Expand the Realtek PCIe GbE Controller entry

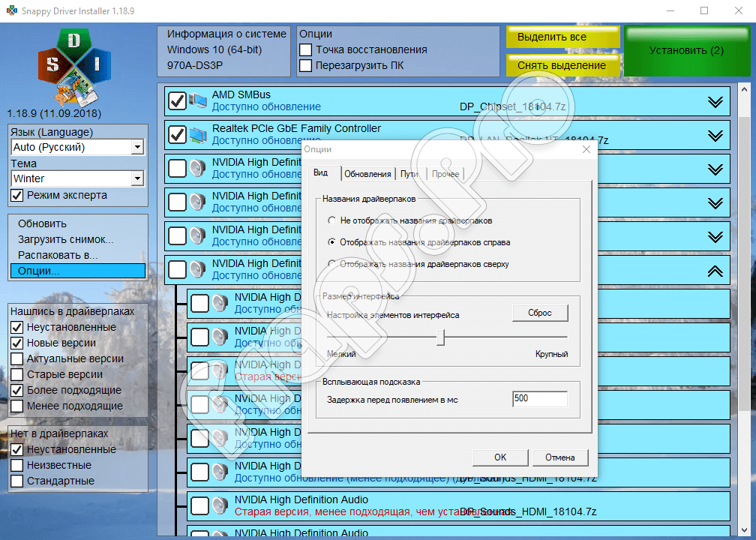[x=715, y=136]
